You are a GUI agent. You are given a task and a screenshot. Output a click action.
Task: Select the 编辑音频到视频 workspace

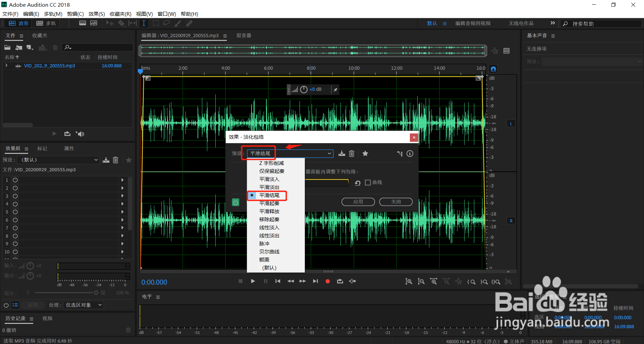(x=473, y=23)
